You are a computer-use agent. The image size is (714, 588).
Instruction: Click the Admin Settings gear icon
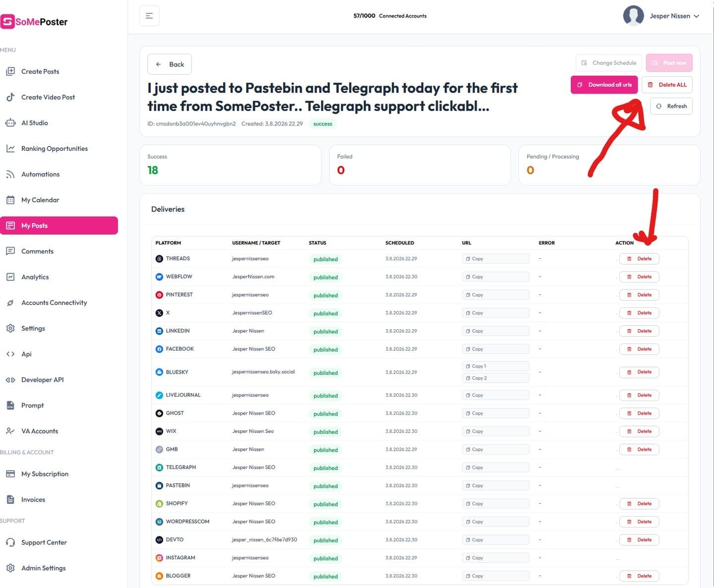click(10, 568)
